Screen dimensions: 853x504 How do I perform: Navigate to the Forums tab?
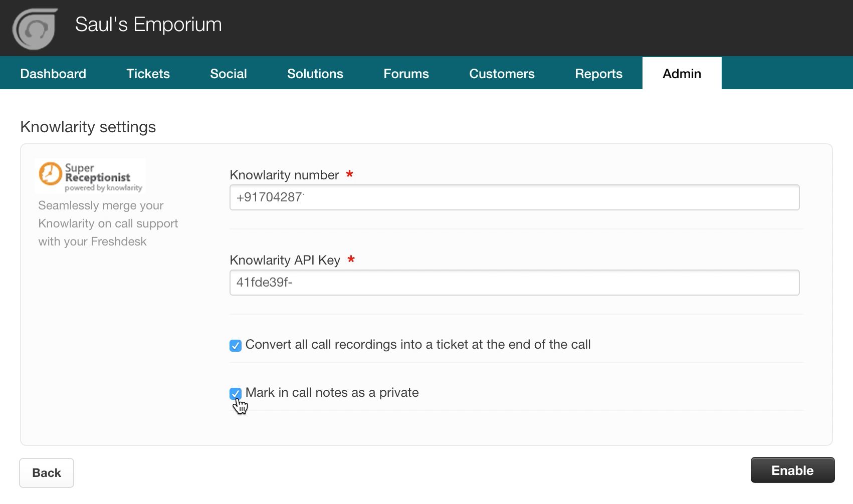(406, 74)
